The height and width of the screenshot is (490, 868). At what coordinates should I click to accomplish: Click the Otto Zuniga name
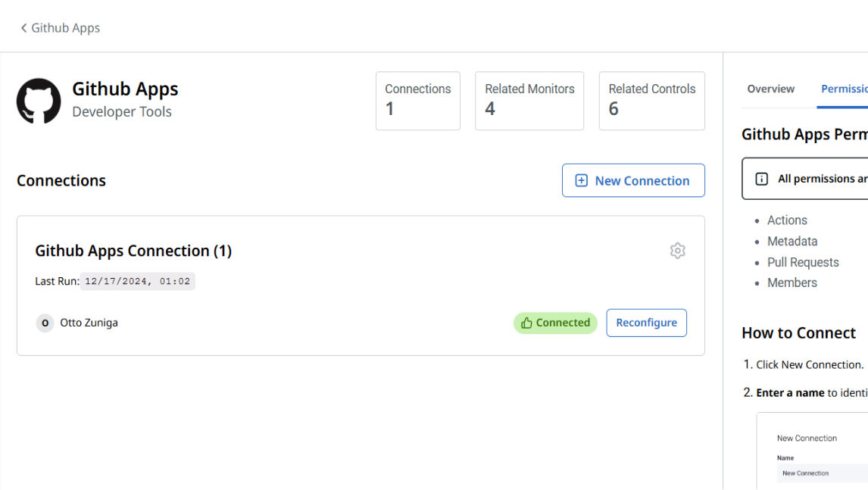tap(89, 323)
